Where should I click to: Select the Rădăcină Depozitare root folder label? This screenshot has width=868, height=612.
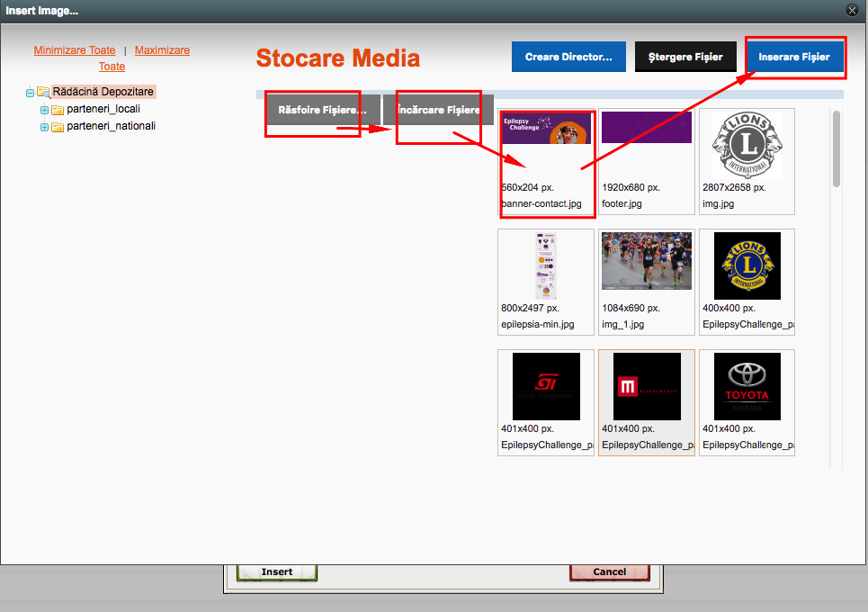point(103,92)
